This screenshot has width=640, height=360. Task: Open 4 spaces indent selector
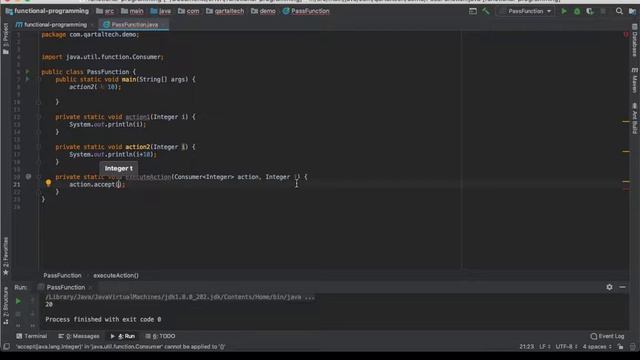(597, 347)
